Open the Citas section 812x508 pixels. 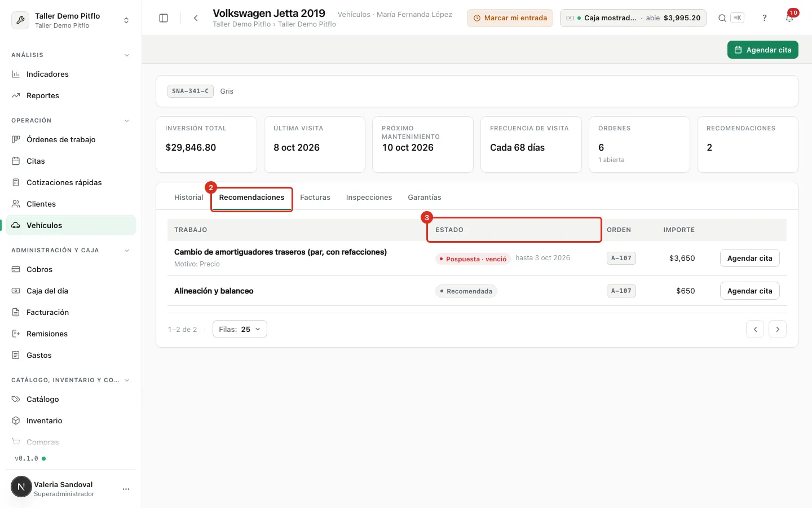(x=70, y=161)
